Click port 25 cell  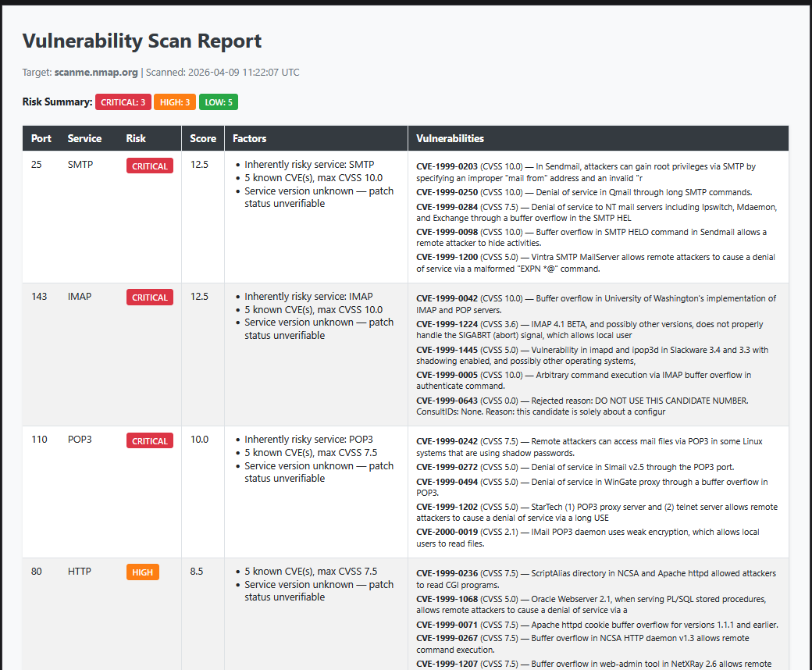(x=36, y=165)
